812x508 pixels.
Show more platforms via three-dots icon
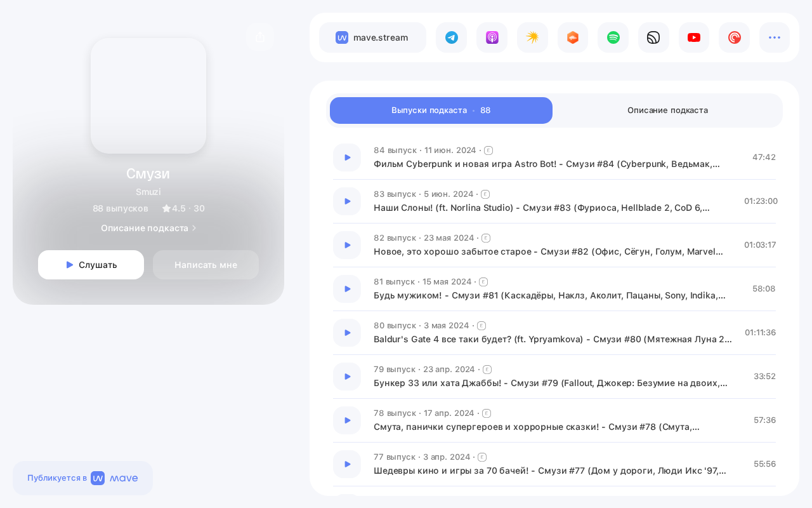775,37
